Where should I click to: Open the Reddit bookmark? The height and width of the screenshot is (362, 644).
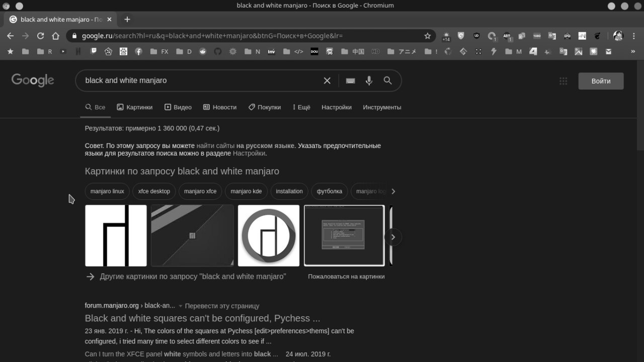(203, 51)
